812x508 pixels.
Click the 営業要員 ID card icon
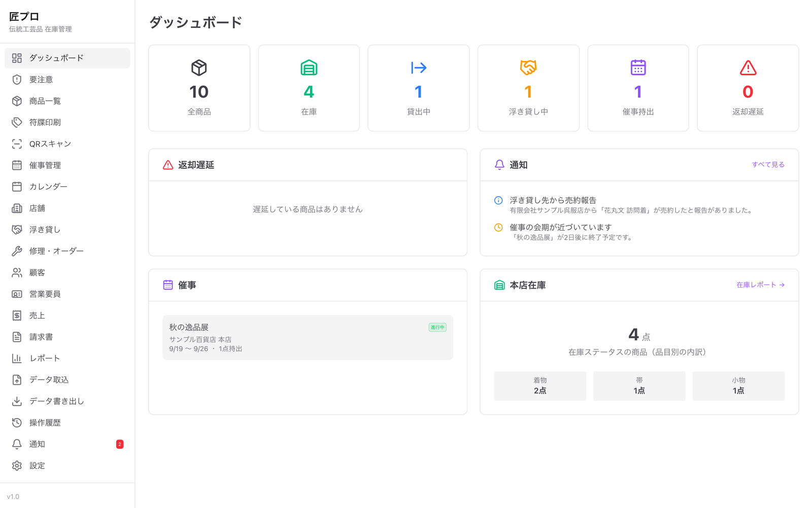click(17, 294)
